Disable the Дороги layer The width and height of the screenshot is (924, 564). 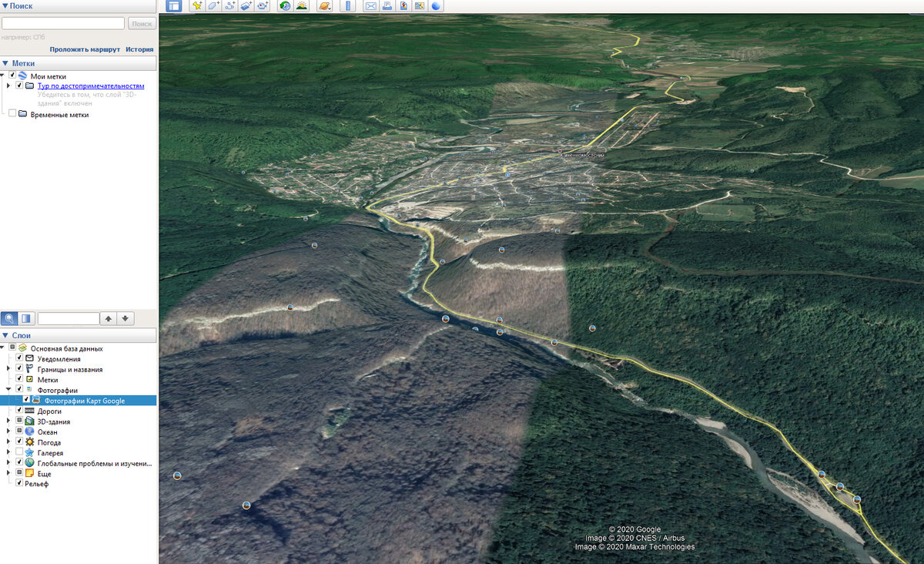(19, 411)
